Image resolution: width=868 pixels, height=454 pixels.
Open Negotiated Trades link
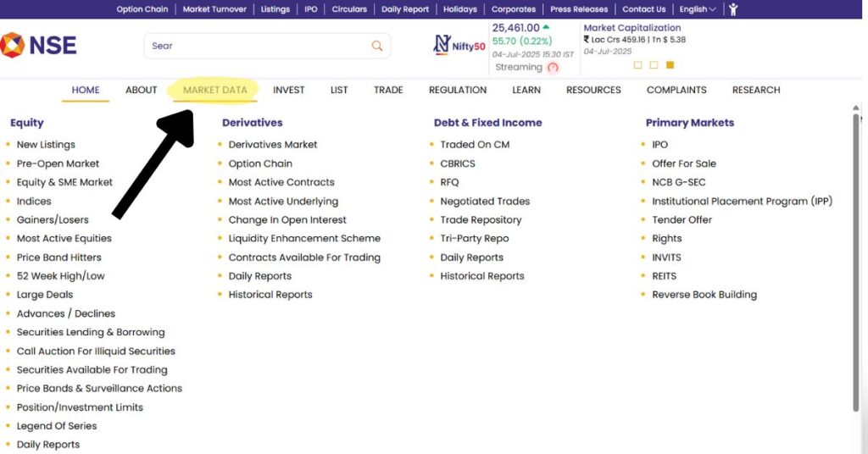tap(485, 201)
